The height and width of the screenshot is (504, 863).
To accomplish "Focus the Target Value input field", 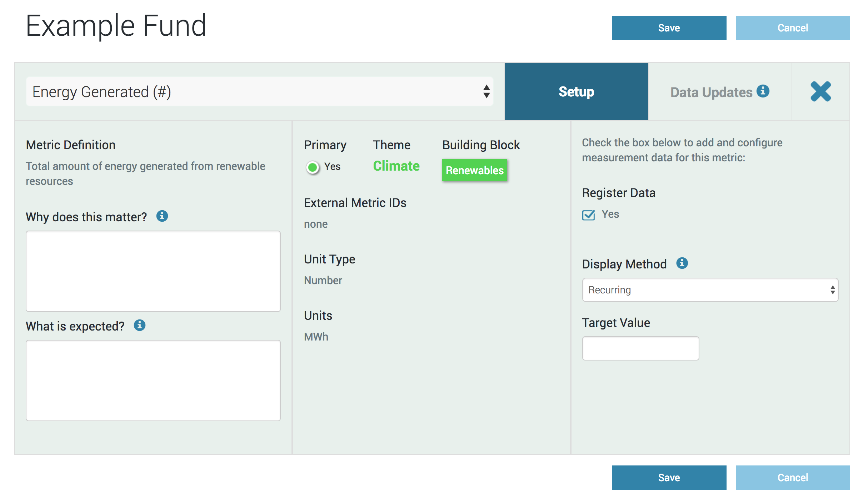I will coord(640,348).
